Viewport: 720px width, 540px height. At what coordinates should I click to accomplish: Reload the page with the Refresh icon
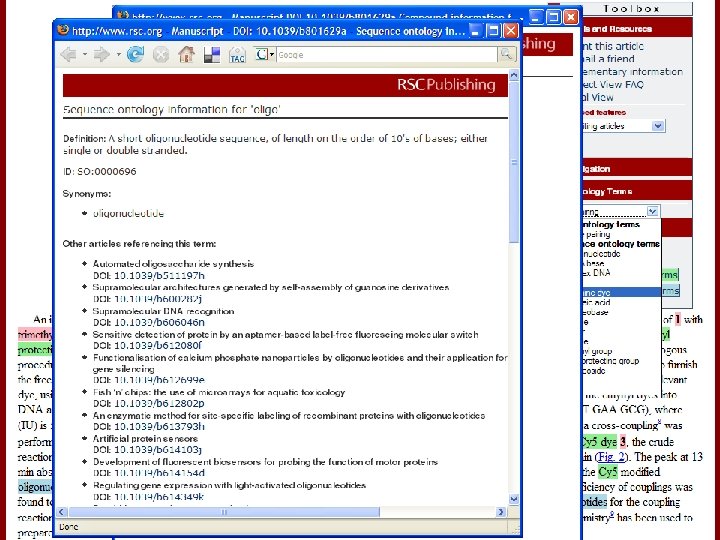tap(135, 55)
